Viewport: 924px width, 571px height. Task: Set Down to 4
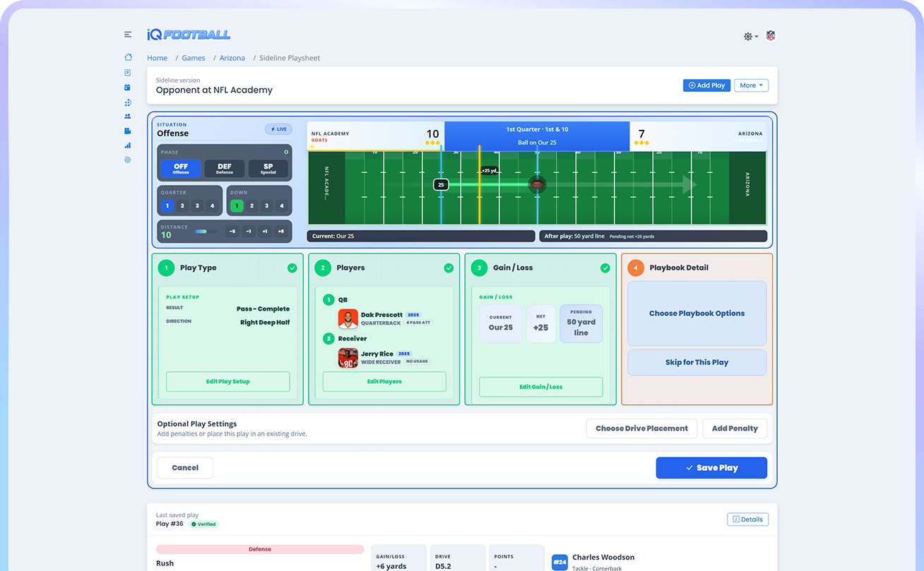click(282, 206)
